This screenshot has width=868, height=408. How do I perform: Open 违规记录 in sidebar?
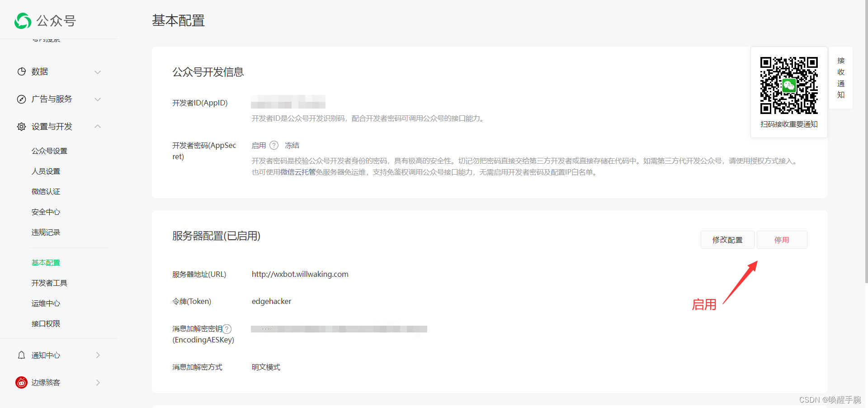(x=46, y=232)
